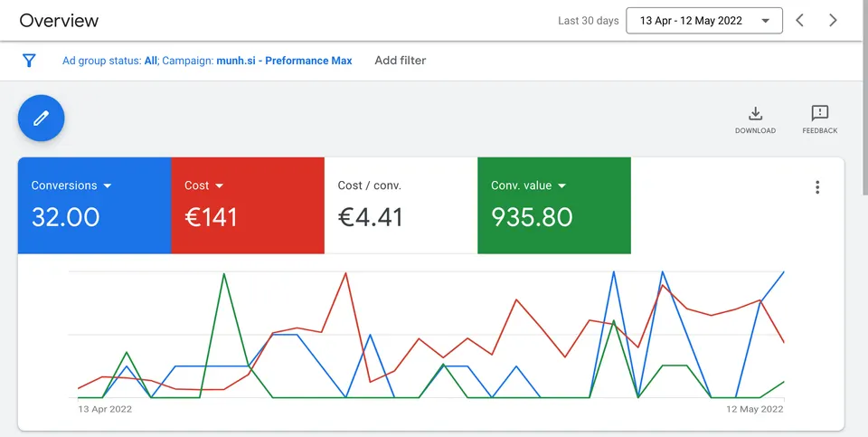Viewport: 868px width, 437px height.
Task: Expand the Cost metric dropdown arrow
Action: click(x=219, y=186)
